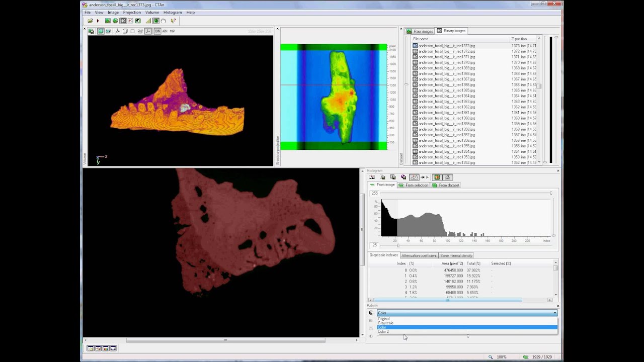The height and width of the screenshot is (362, 644).
Task: Open the Histogram menu
Action: tap(173, 12)
